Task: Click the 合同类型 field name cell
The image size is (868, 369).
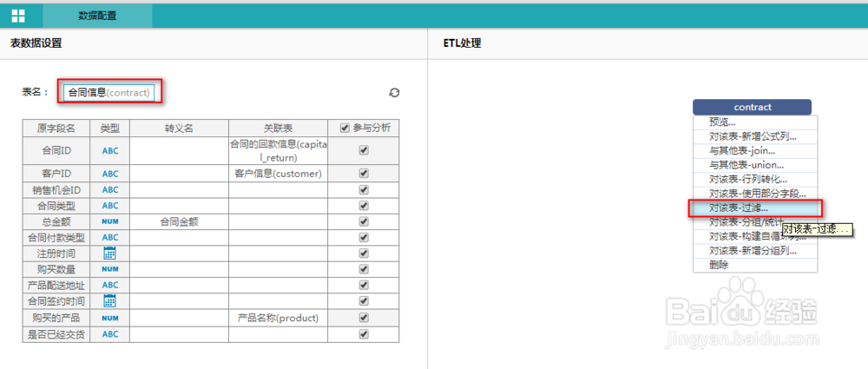Action: pos(56,206)
